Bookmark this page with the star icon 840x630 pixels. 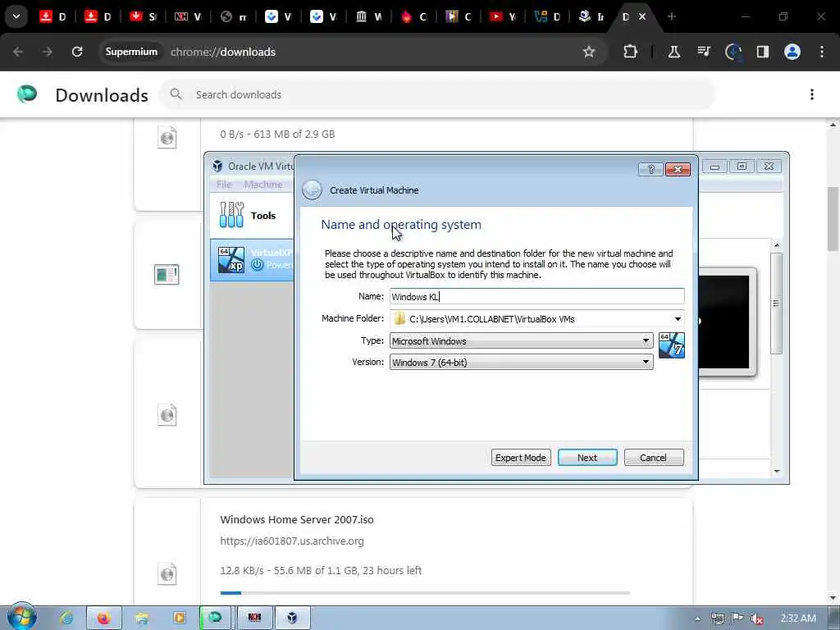(x=589, y=52)
